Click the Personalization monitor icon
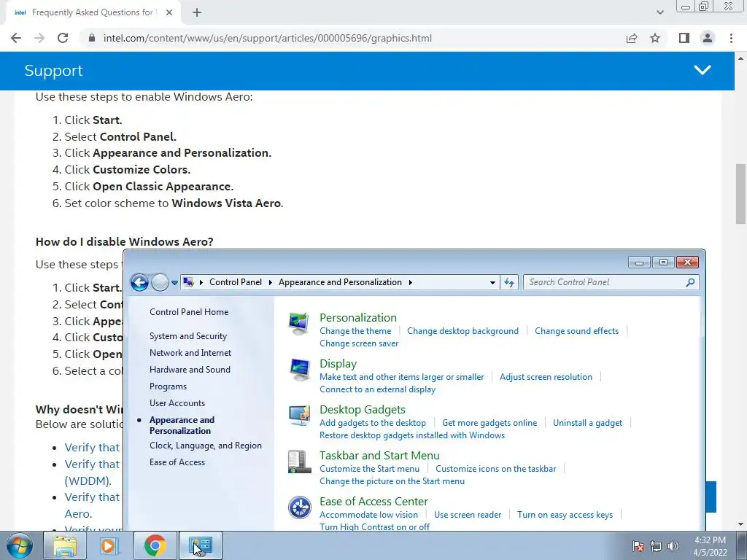Screen dimensions: 747x560 [x=299, y=324]
